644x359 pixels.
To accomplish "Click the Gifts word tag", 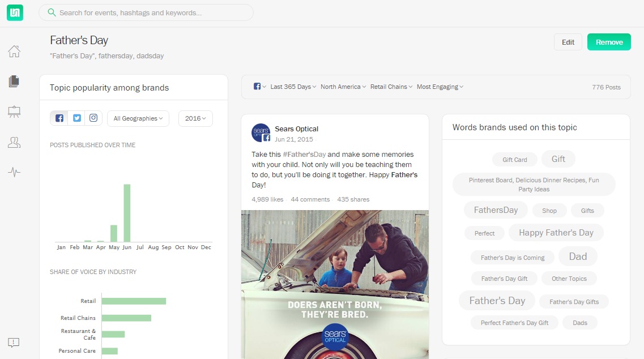I will click(x=587, y=211).
